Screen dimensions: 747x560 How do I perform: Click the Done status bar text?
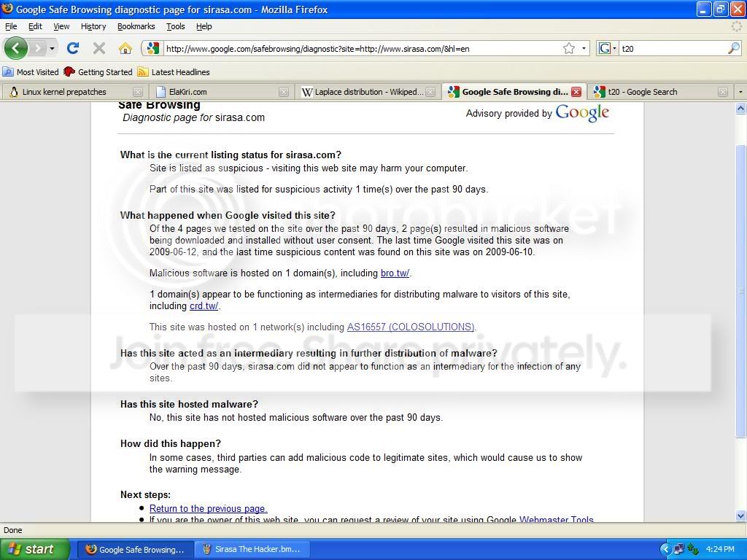(x=13, y=531)
